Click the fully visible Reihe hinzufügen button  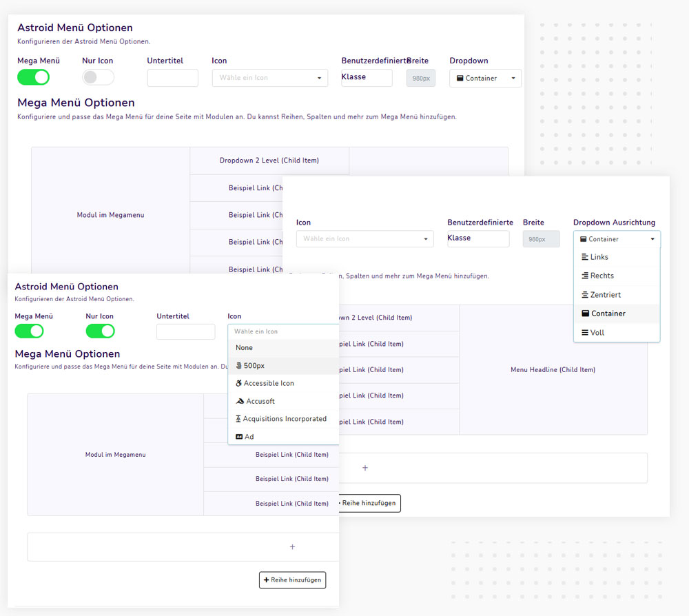292,580
